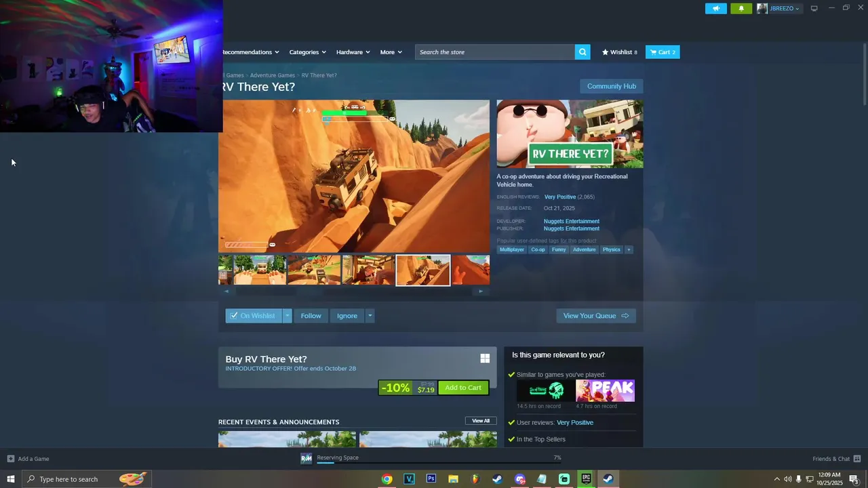This screenshot has width=868, height=488.
Task: Open the Wishlist page
Action: tap(620, 52)
